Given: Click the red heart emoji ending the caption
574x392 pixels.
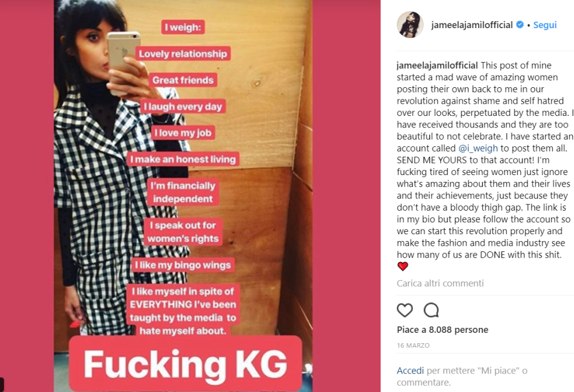Looking at the screenshot, I should tap(403, 266).
